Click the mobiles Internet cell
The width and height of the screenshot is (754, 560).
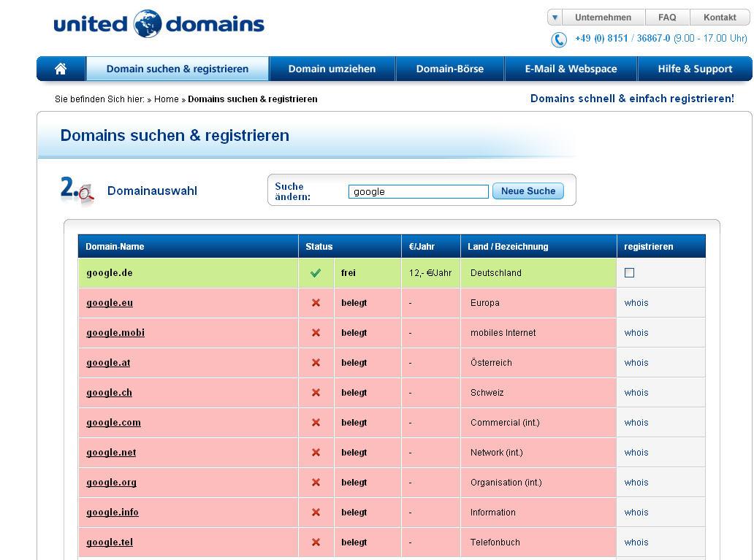538,333
